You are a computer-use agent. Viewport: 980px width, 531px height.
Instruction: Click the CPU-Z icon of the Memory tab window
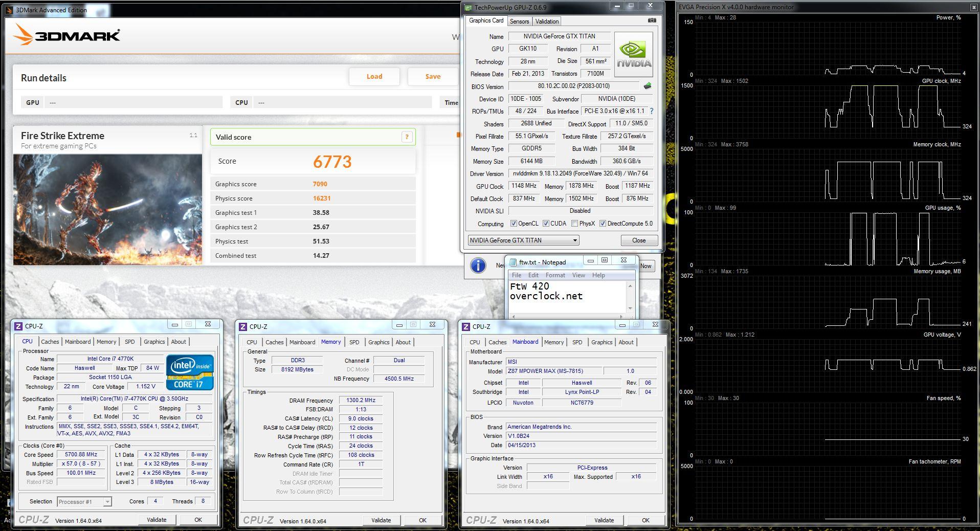[x=242, y=326]
